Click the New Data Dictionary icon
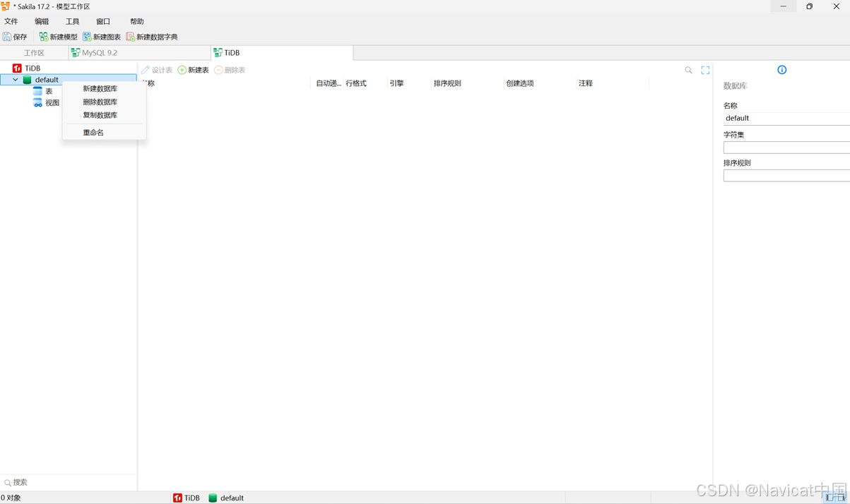This screenshot has height=504, width=850. [x=130, y=37]
